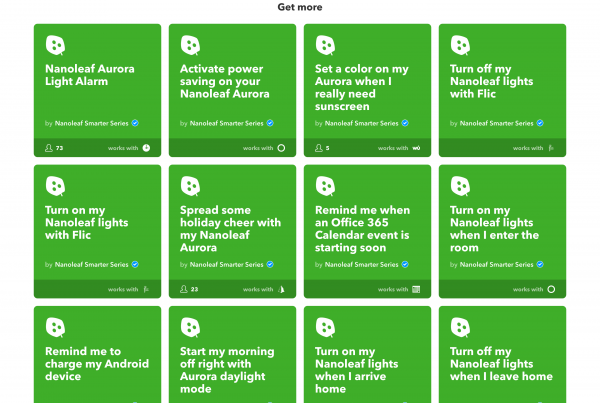
Task: Click user count icon on holiday cheer card
Action: [184, 289]
